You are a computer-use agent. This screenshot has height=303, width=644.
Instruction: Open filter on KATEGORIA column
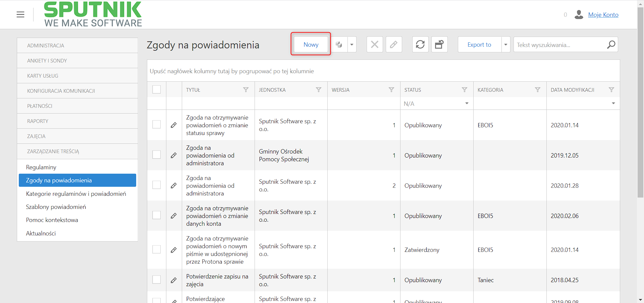[x=538, y=90]
